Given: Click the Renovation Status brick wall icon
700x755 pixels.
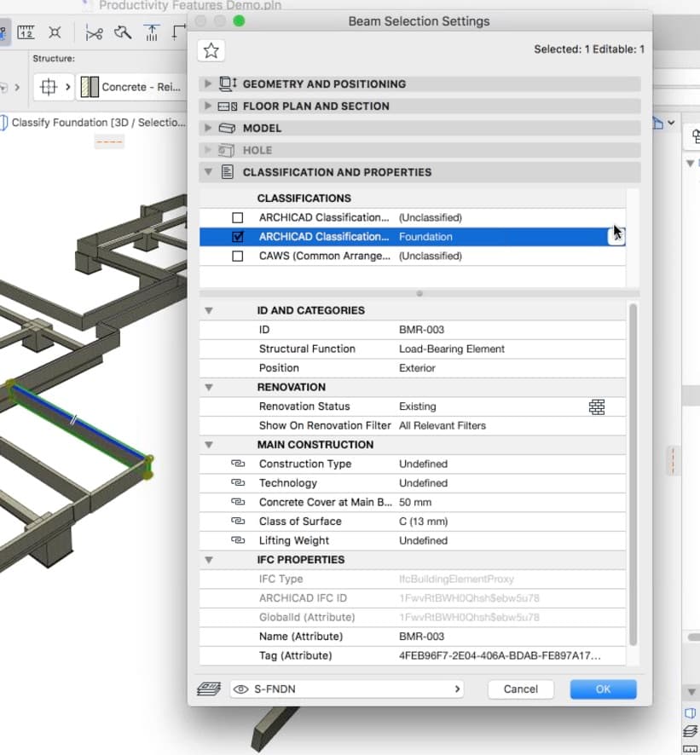Looking at the screenshot, I should click(597, 406).
